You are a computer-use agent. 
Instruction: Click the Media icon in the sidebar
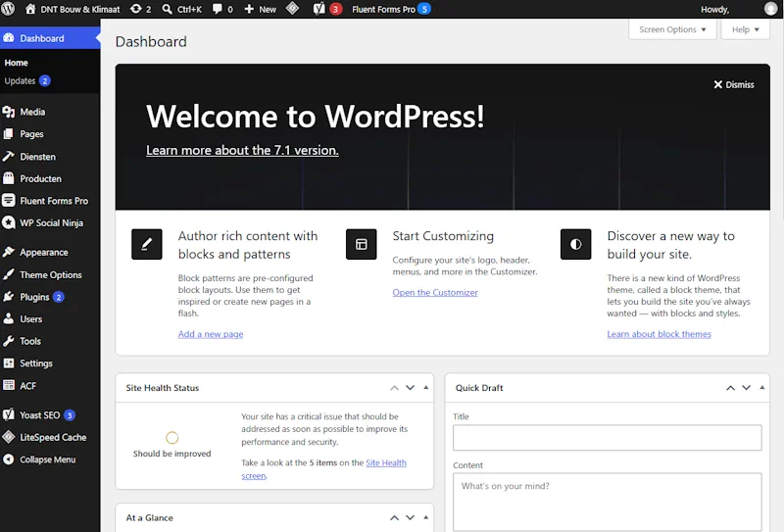(9, 112)
